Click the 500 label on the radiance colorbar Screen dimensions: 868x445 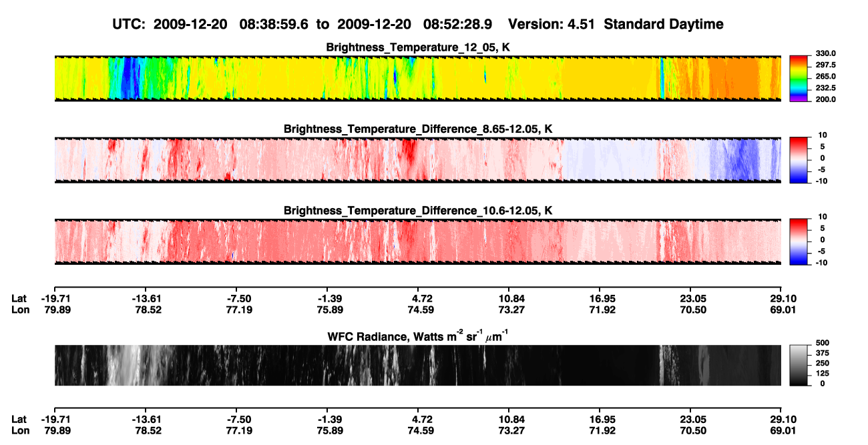pos(823,342)
